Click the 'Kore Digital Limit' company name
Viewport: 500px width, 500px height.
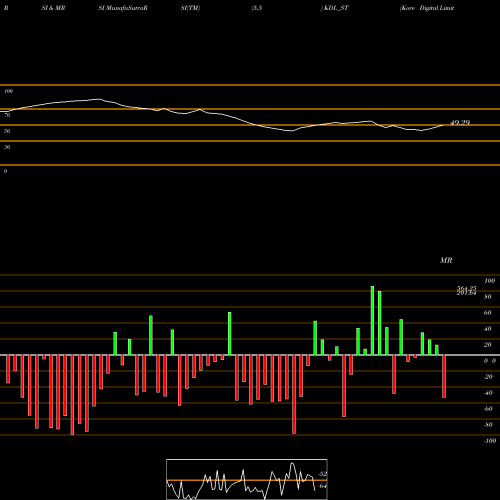428,8
